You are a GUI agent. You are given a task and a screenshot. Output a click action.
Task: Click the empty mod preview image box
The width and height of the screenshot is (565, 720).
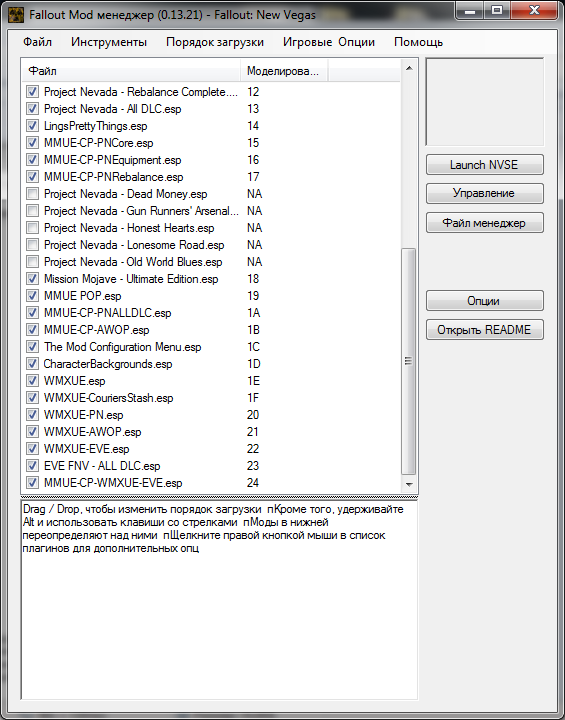click(485, 101)
